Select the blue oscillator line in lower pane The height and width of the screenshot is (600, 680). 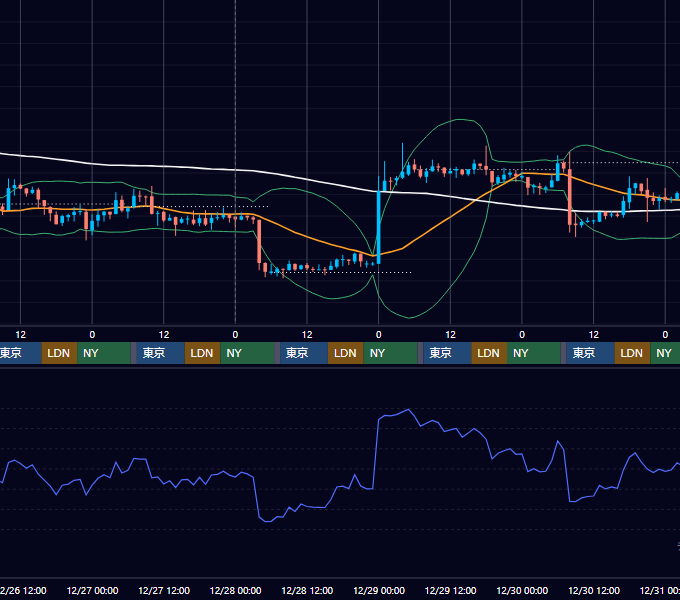[x=376, y=451]
